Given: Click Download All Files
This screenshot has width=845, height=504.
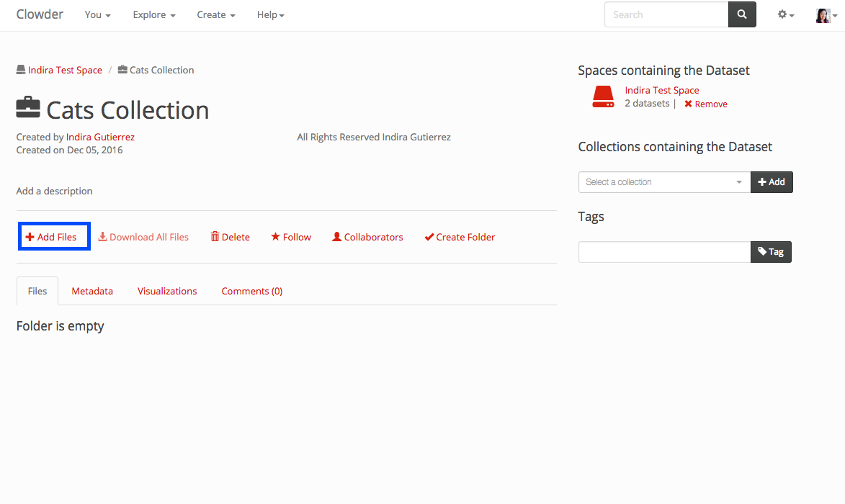Looking at the screenshot, I should 143,237.
